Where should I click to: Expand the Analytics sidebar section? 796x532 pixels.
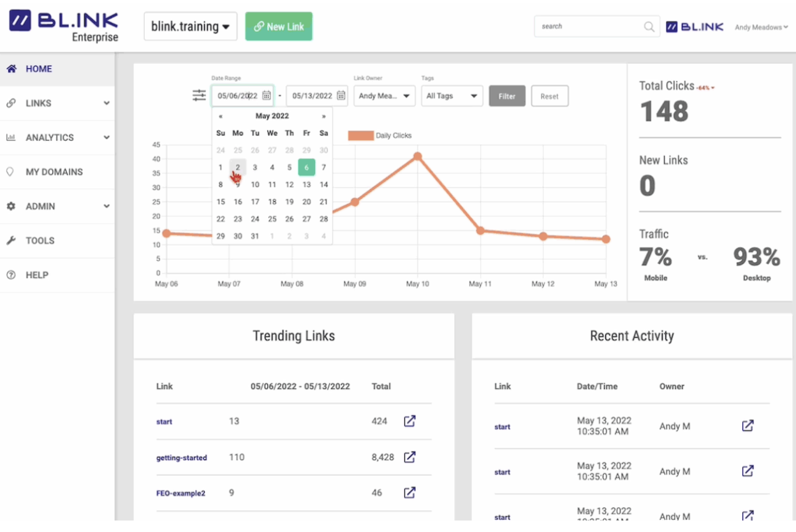point(107,138)
